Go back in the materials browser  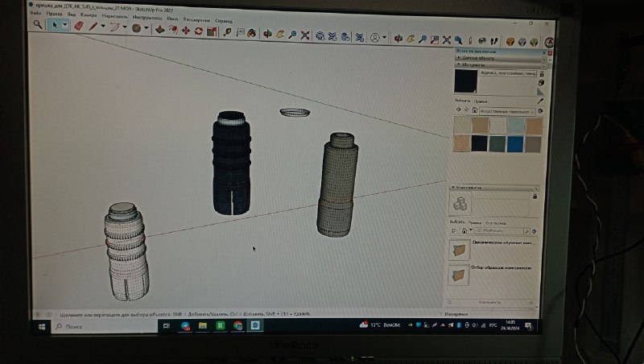(x=458, y=110)
